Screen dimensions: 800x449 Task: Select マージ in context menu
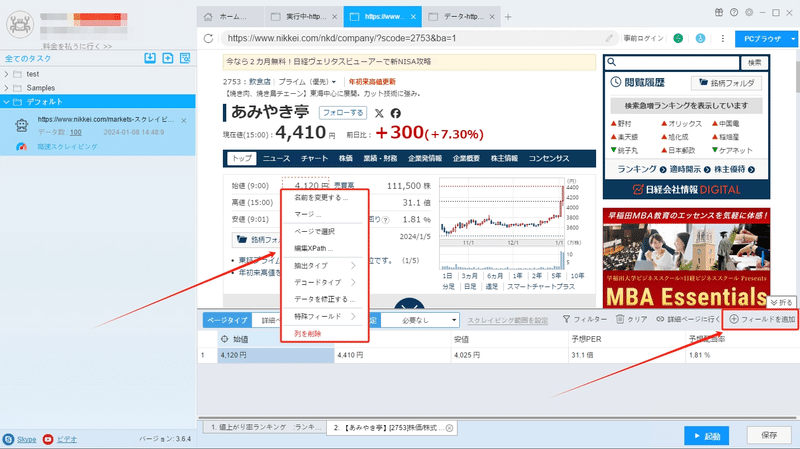click(308, 214)
